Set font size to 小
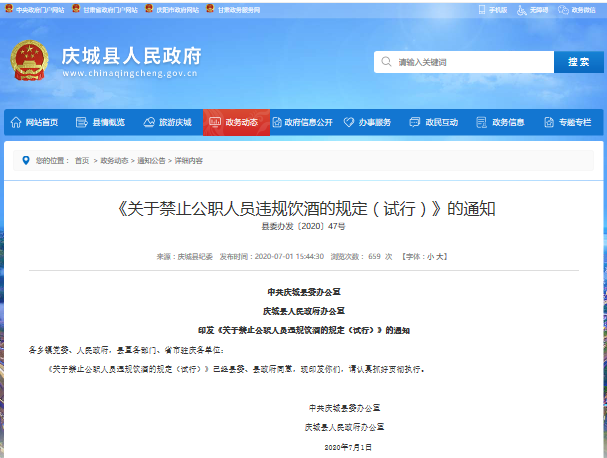The image size is (607, 458). 431,257
